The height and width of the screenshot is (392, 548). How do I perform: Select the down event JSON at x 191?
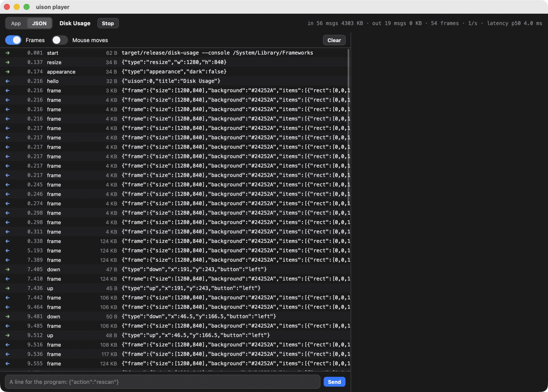click(x=194, y=269)
